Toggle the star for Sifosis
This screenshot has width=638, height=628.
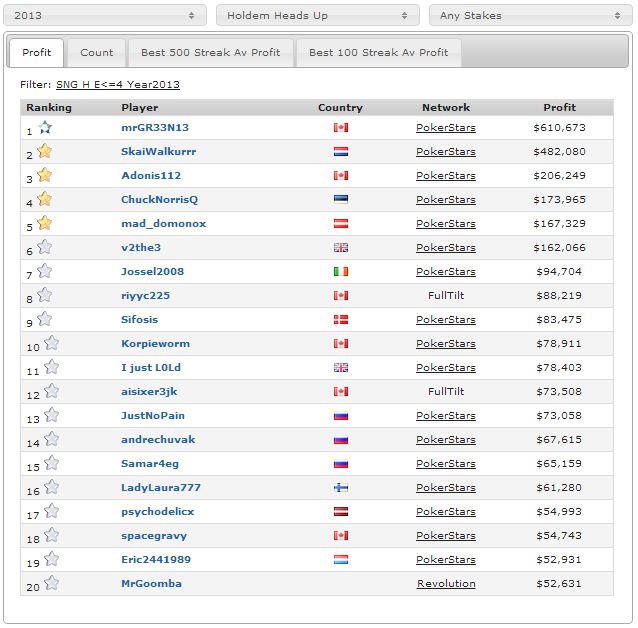coord(45,319)
